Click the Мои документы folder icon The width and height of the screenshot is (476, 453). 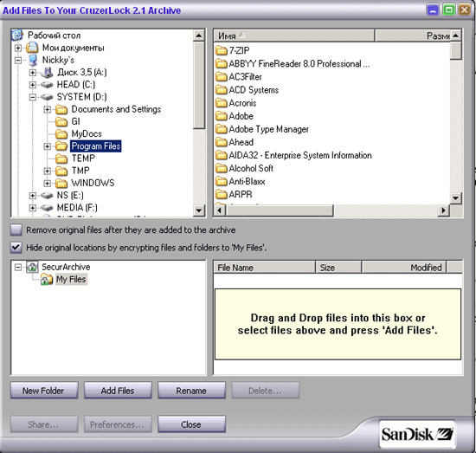32,48
